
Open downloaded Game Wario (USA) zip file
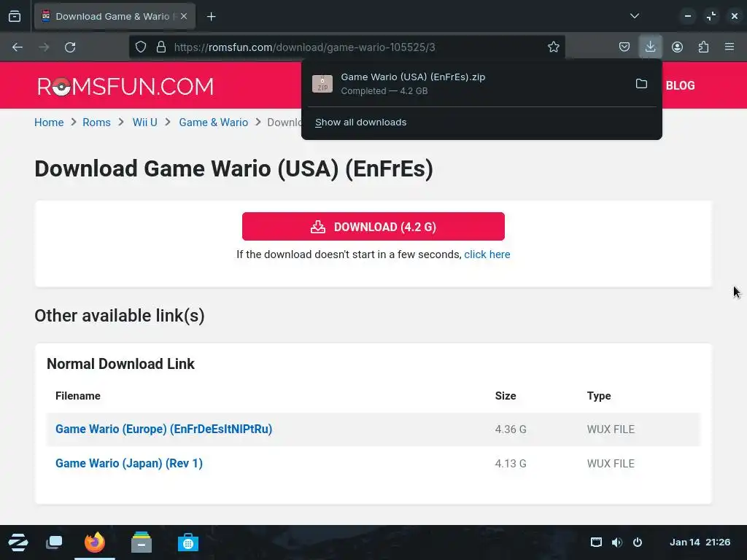click(467, 84)
